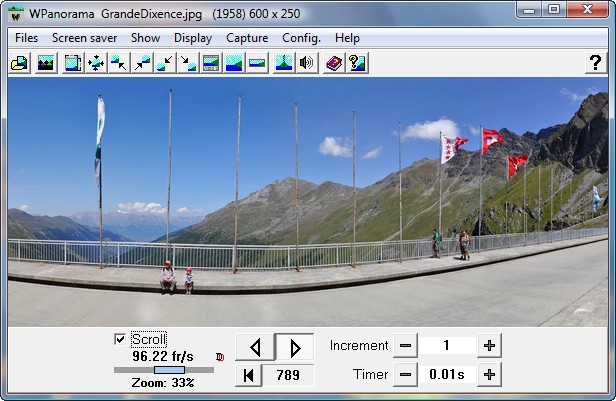Open the Screen saver menu
Screen dimensions: 616x401
pos(84,38)
